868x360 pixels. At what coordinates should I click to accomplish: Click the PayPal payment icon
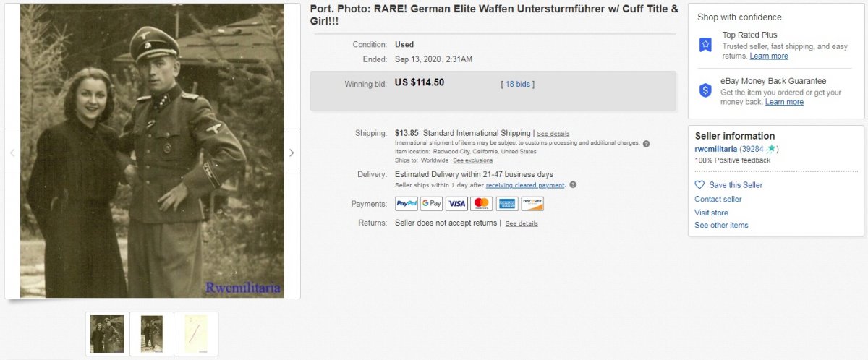point(407,204)
